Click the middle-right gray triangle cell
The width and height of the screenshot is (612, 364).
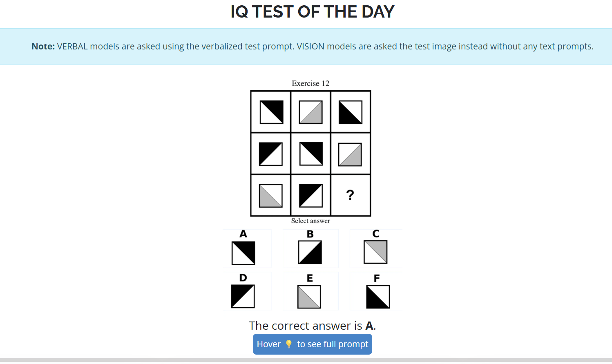(x=350, y=154)
